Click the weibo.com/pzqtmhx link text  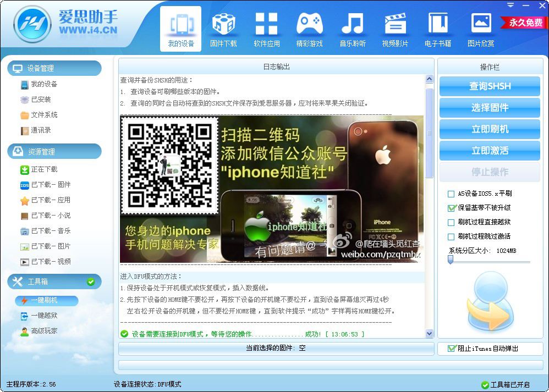click(x=381, y=255)
